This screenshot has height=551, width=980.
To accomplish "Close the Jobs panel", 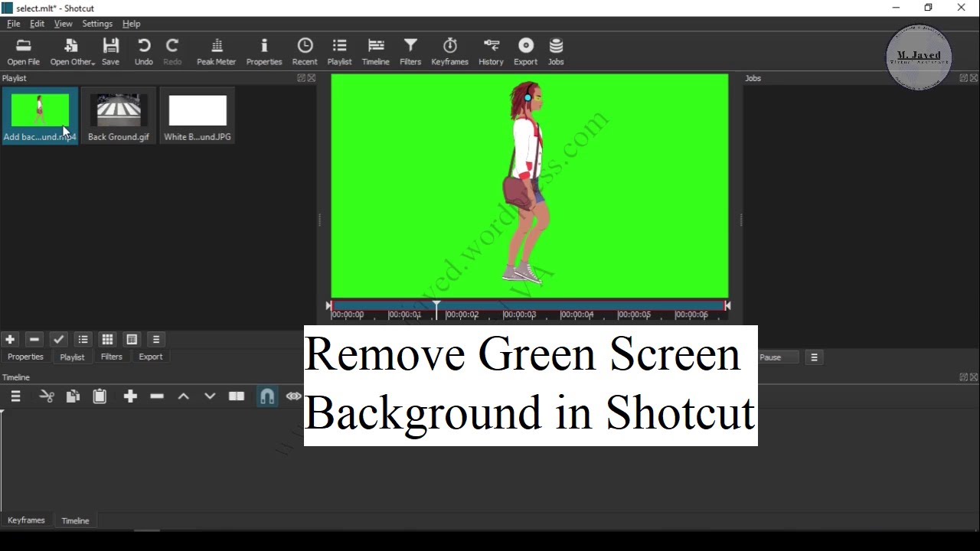I will [974, 78].
